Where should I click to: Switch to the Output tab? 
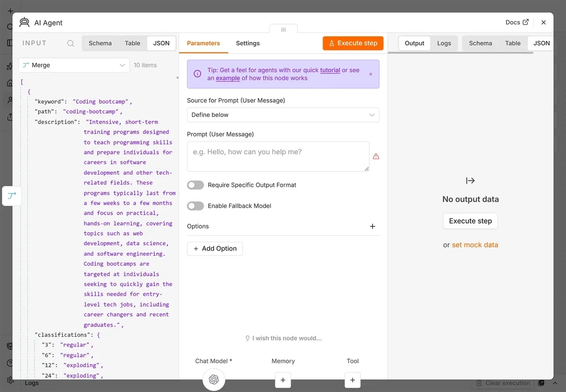[415, 43]
